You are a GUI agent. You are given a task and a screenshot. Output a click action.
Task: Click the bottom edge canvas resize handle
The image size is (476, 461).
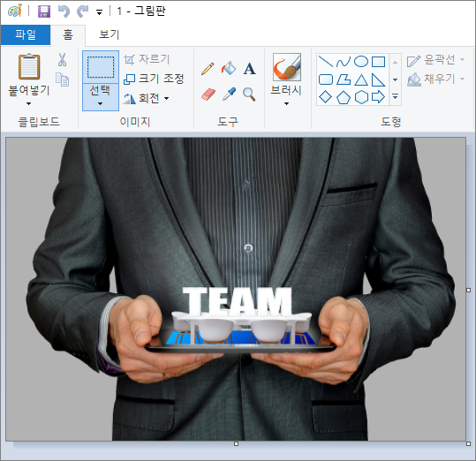tap(236, 444)
